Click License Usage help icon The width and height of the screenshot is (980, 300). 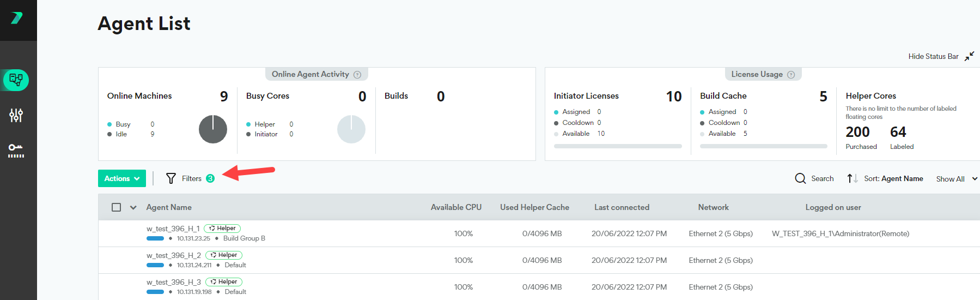coord(791,75)
